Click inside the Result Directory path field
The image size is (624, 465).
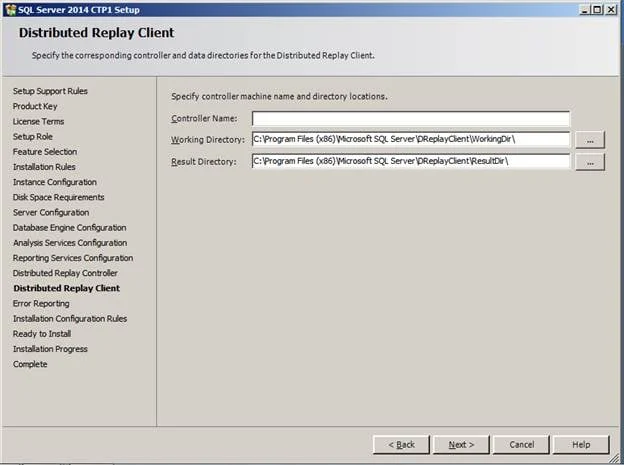pos(411,161)
